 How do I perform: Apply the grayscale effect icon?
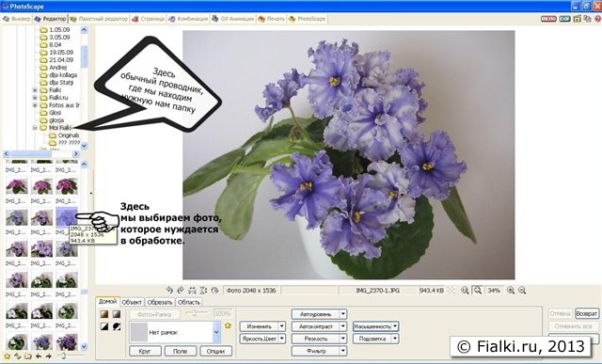tap(117, 314)
